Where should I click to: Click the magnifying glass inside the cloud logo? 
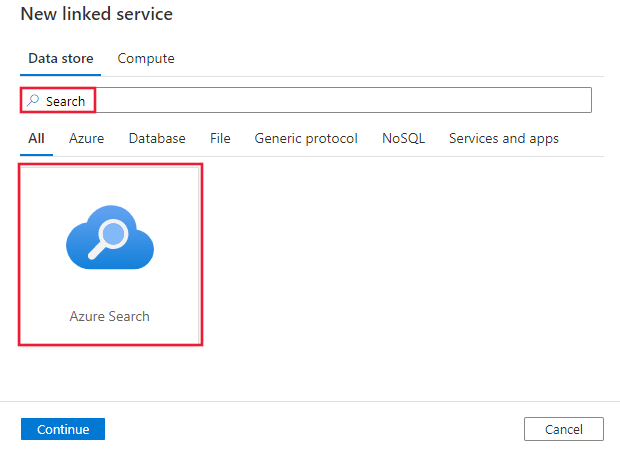(x=113, y=236)
